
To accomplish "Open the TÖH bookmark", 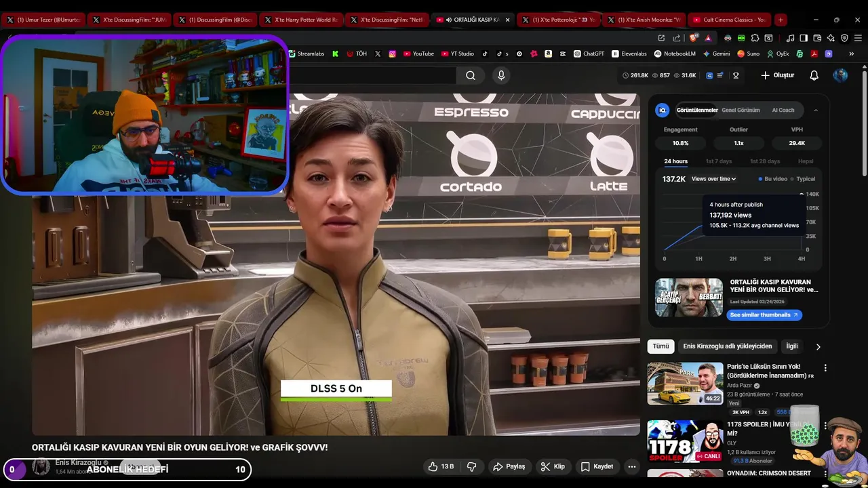I will tap(357, 54).
